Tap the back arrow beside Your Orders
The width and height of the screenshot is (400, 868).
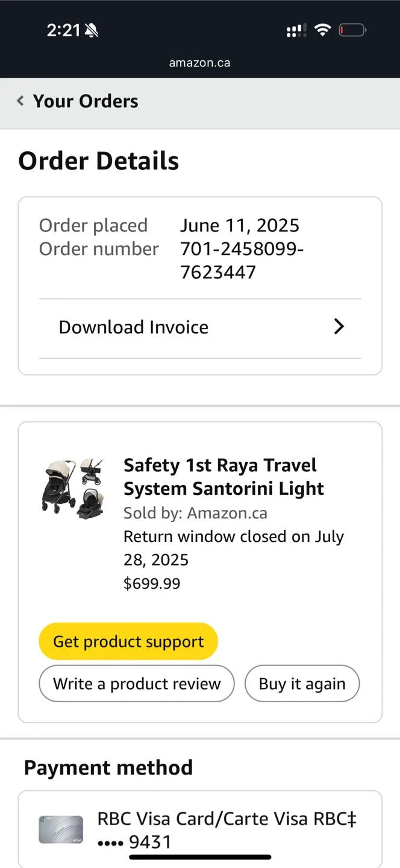pyautogui.click(x=20, y=101)
